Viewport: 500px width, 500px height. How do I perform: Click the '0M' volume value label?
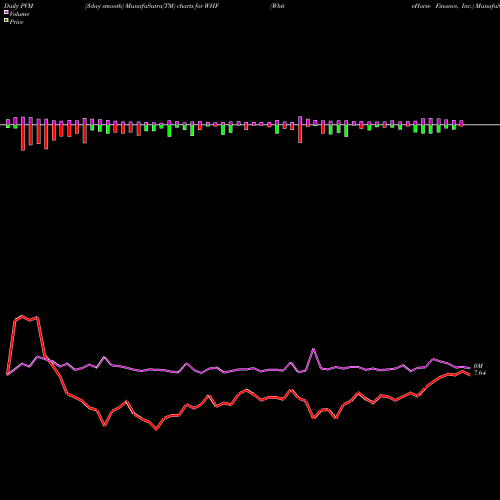[479, 366]
